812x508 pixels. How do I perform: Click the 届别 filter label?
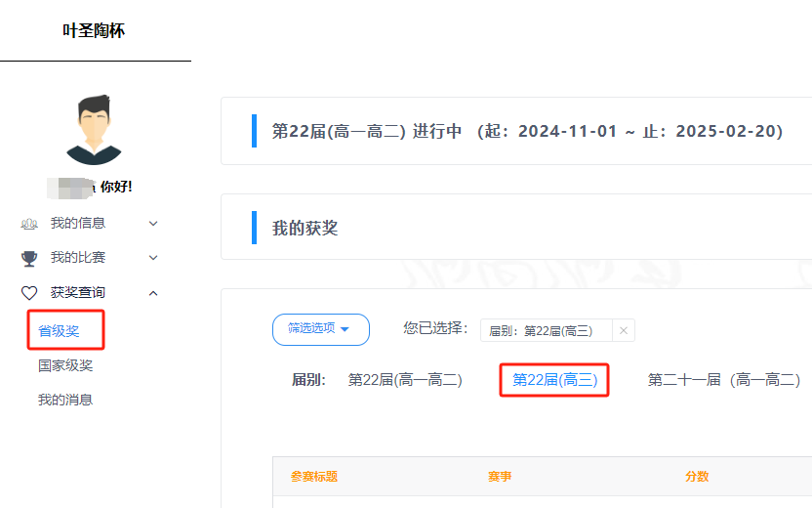pyautogui.click(x=308, y=380)
